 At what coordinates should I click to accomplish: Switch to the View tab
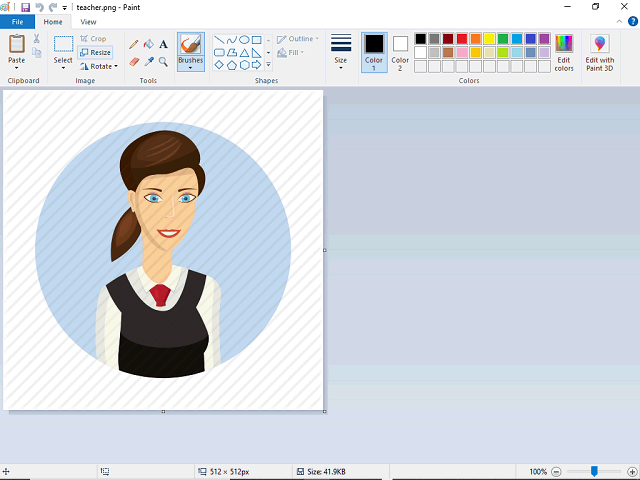88,22
